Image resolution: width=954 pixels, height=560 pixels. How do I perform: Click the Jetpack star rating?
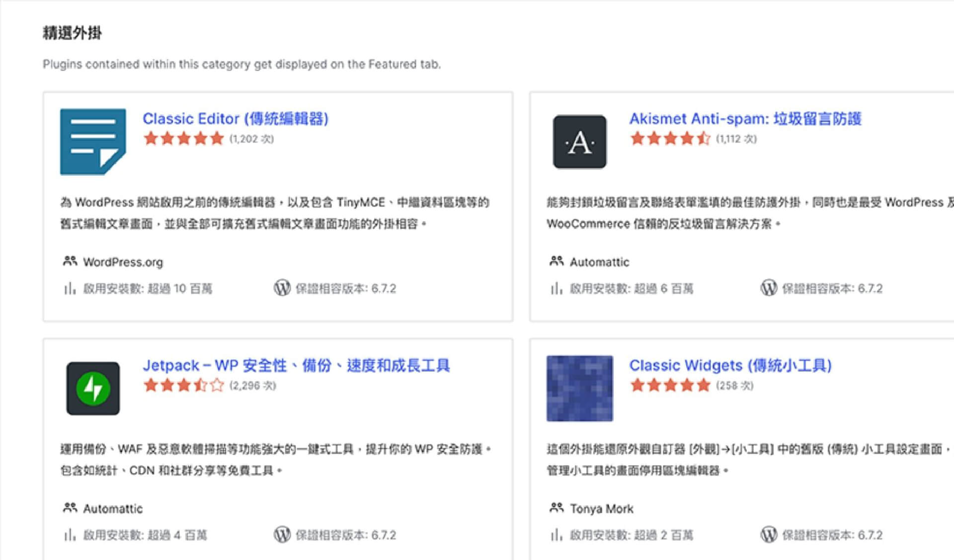point(184,385)
